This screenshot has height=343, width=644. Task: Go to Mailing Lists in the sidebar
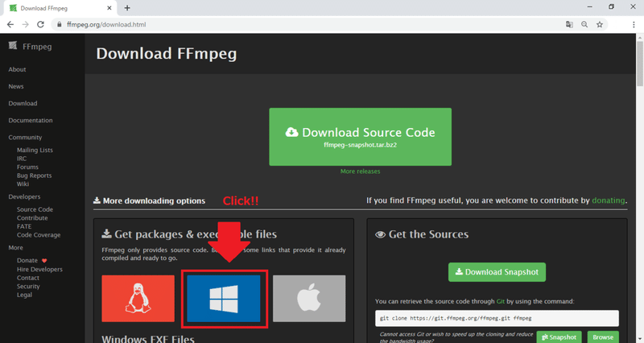click(x=35, y=150)
